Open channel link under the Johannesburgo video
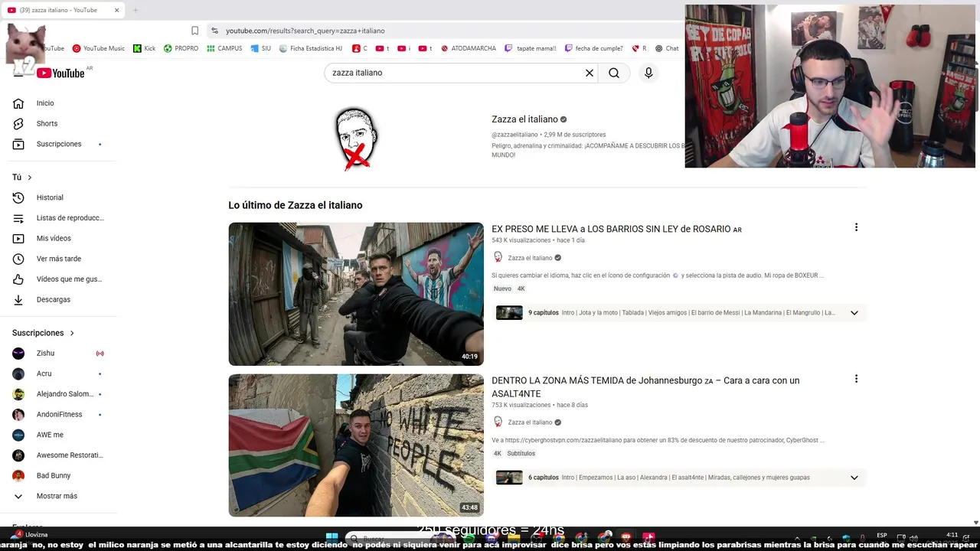The height and width of the screenshot is (551, 980). (x=530, y=422)
